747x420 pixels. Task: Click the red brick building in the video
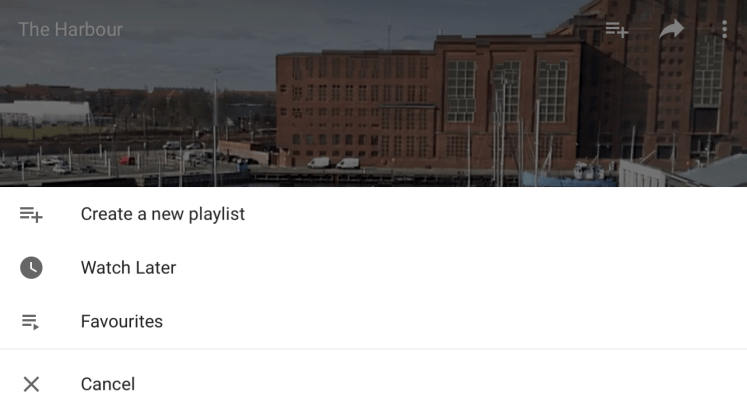(429, 105)
